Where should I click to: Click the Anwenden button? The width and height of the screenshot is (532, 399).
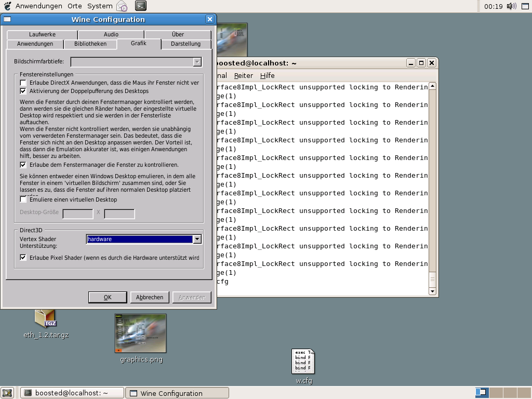point(192,297)
